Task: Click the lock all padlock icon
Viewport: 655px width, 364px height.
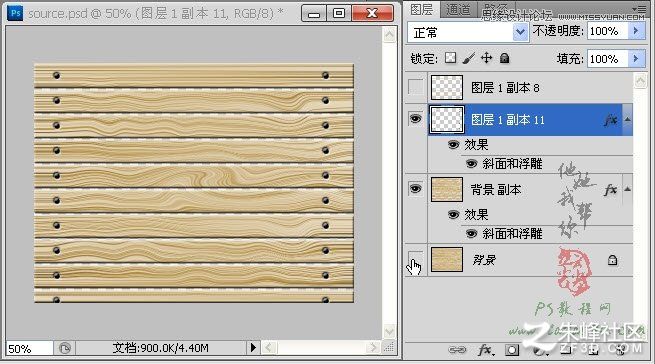Action: tap(505, 58)
